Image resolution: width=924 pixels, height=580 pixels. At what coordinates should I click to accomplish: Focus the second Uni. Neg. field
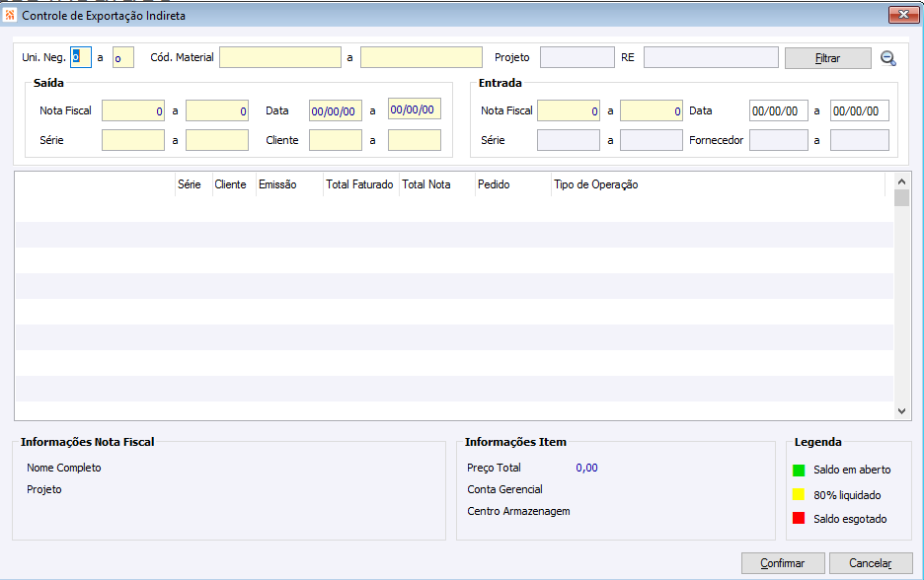click(x=123, y=57)
